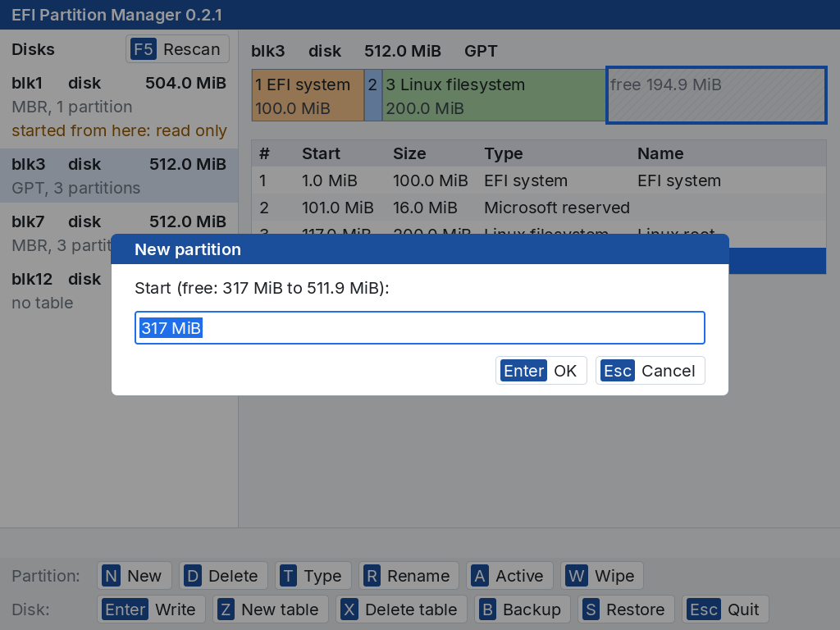Click the D Delete partition button
840x630 pixels.
[223, 576]
